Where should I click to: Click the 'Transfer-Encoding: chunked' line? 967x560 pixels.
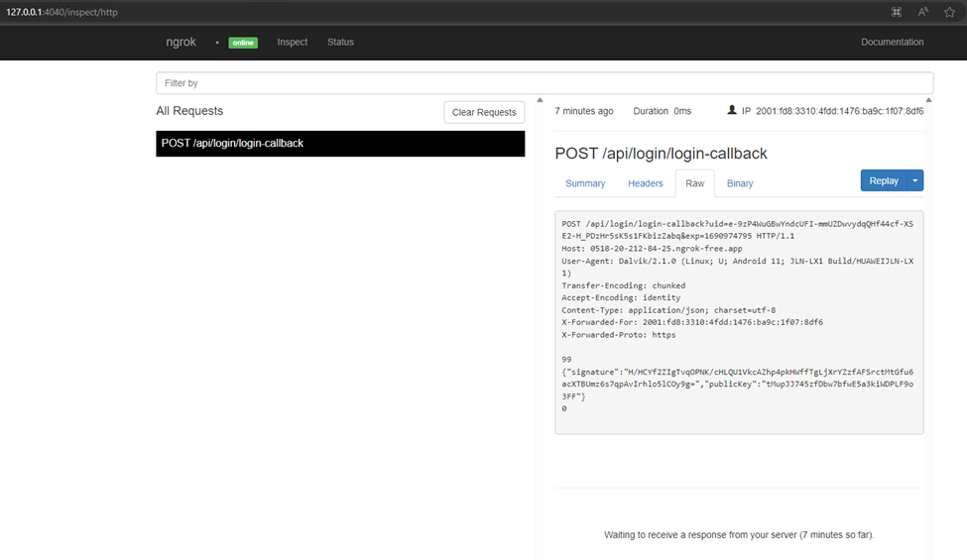click(x=624, y=285)
